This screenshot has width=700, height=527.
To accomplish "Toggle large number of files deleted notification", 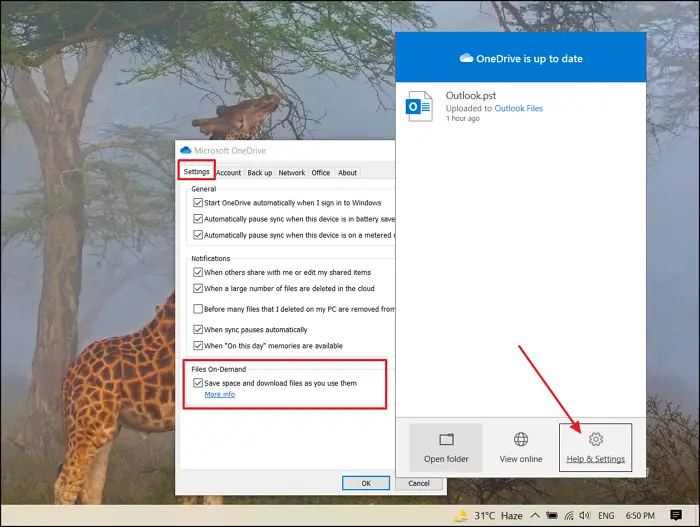I will click(x=198, y=289).
